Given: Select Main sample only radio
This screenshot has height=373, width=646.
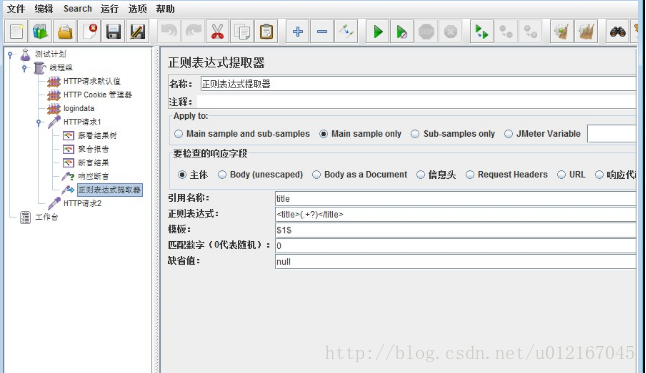Looking at the screenshot, I should tap(323, 134).
